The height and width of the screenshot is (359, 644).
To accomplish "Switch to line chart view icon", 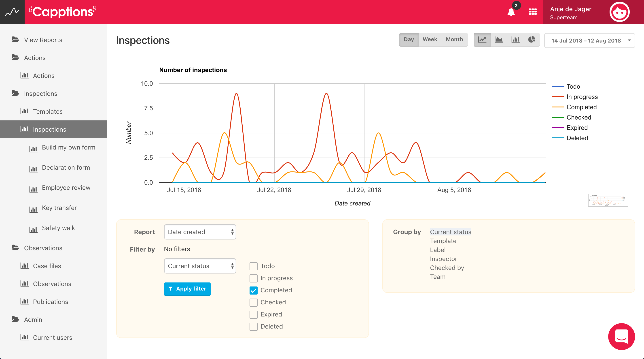I will point(482,40).
